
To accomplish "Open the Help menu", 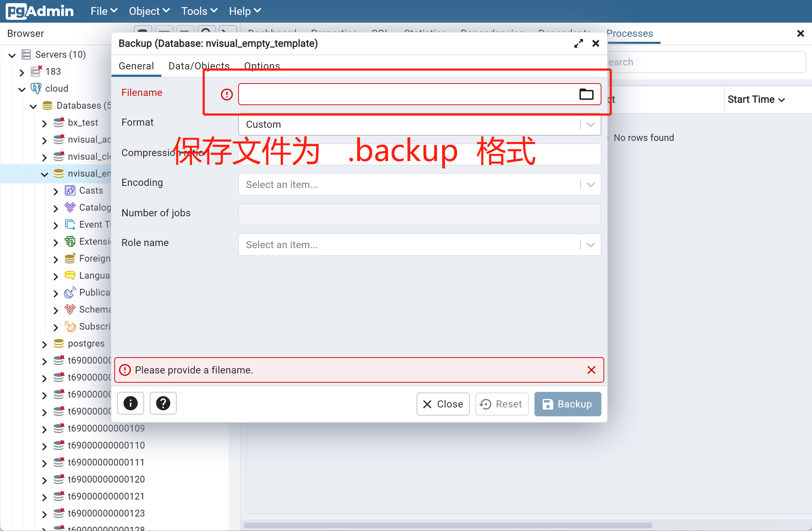I will click(245, 11).
